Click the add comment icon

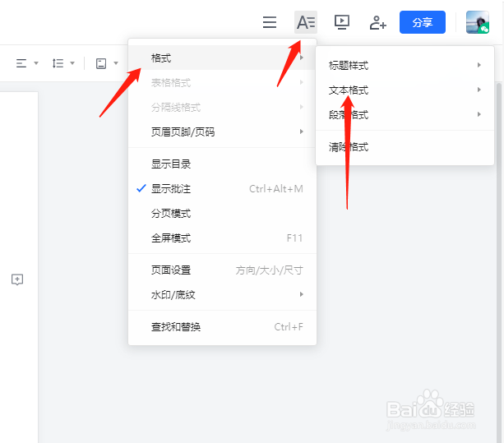(17, 279)
